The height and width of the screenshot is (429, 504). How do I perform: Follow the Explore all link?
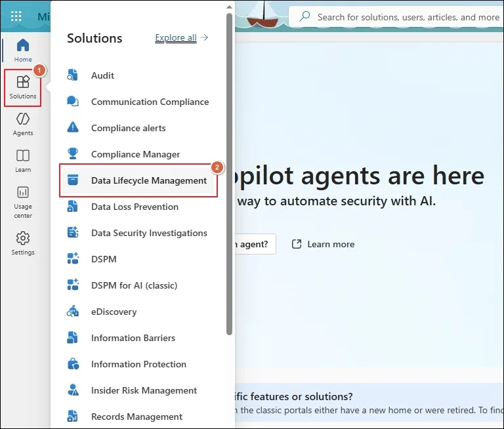point(175,37)
